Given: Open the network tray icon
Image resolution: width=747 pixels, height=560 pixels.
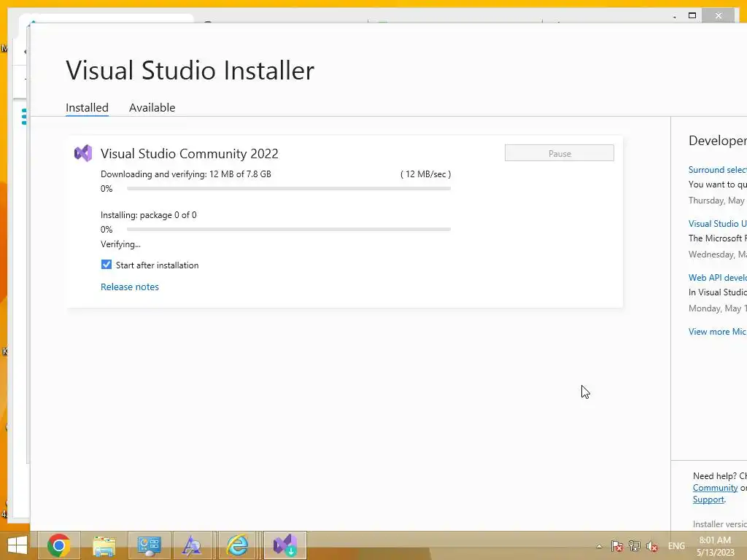Looking at the screenshot, I should click(634, 545).
